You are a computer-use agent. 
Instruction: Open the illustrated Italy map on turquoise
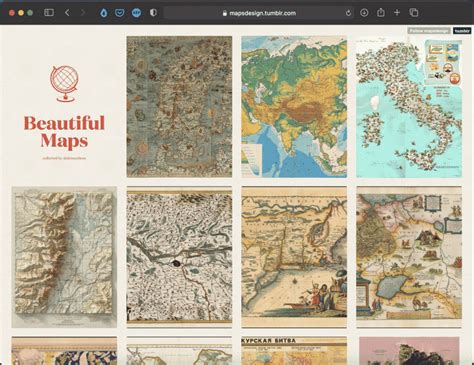click(x=409, y=107)
